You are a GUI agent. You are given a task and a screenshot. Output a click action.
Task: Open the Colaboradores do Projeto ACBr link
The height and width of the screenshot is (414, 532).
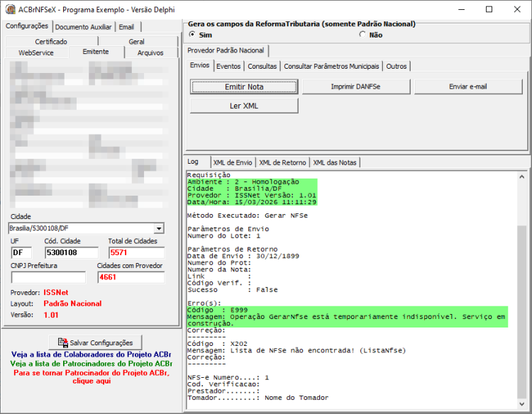(92, 354)
